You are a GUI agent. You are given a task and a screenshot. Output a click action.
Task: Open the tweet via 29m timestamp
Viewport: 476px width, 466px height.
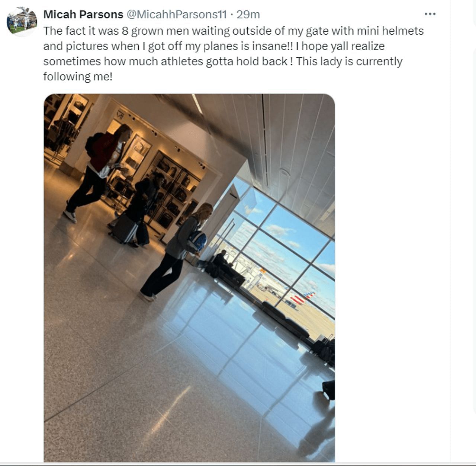(248, 14)
